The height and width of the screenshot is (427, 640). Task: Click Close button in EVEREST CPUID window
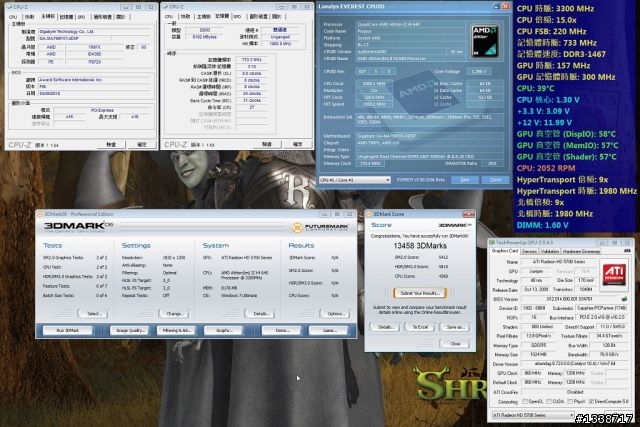(495, 180)
